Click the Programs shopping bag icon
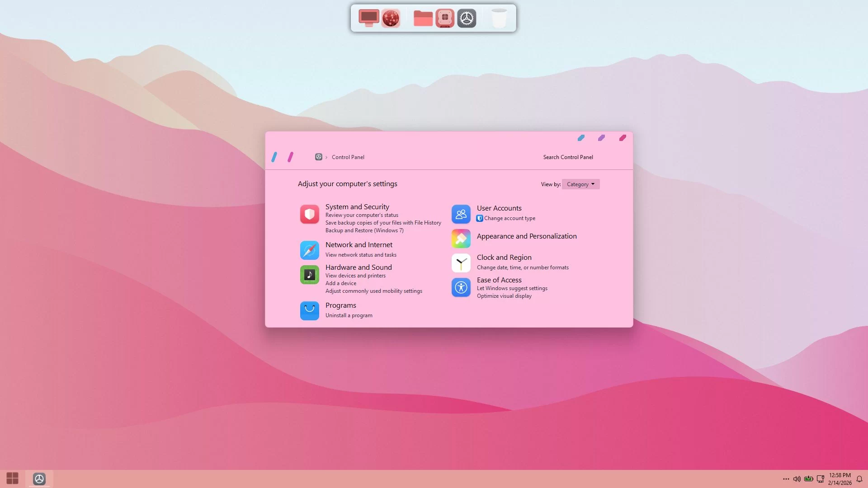 309,310
